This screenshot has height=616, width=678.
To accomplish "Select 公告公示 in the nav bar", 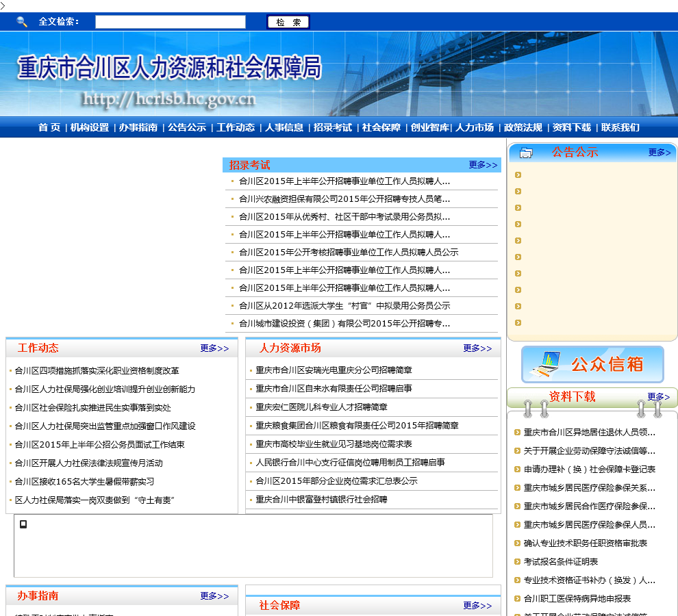I will pos(187,127).
